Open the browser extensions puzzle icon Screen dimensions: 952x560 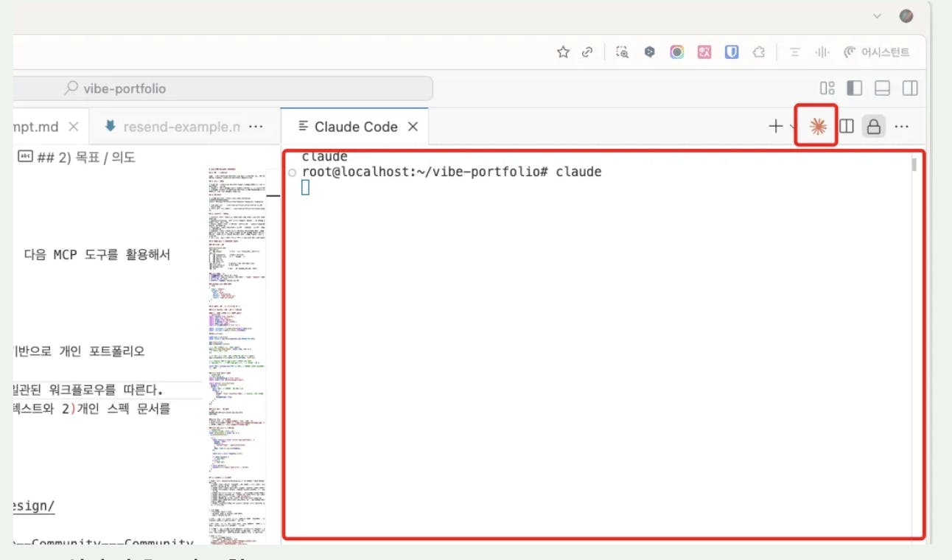(759, 52)
